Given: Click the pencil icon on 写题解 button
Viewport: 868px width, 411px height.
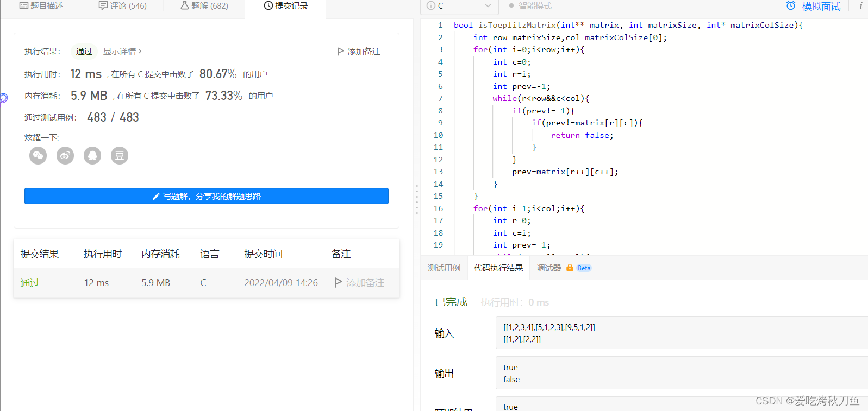Looking at the screenshot, I should click(156, 197).
